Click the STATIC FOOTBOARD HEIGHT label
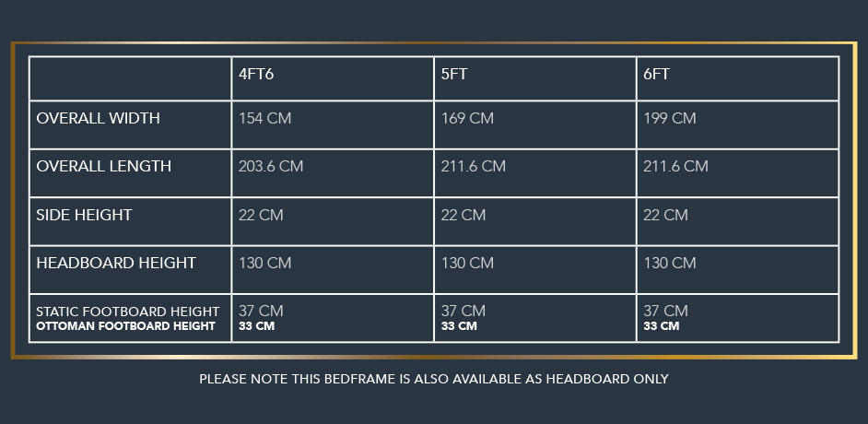 128,312
